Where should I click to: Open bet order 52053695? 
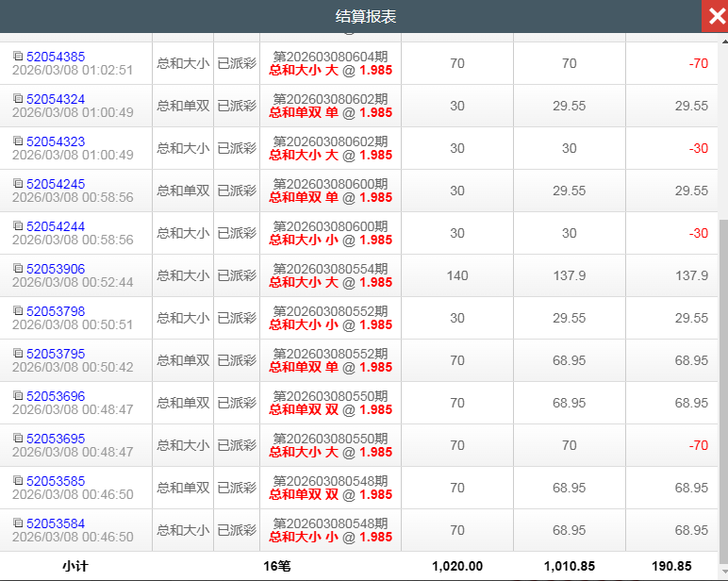click(x=56, y=439)
